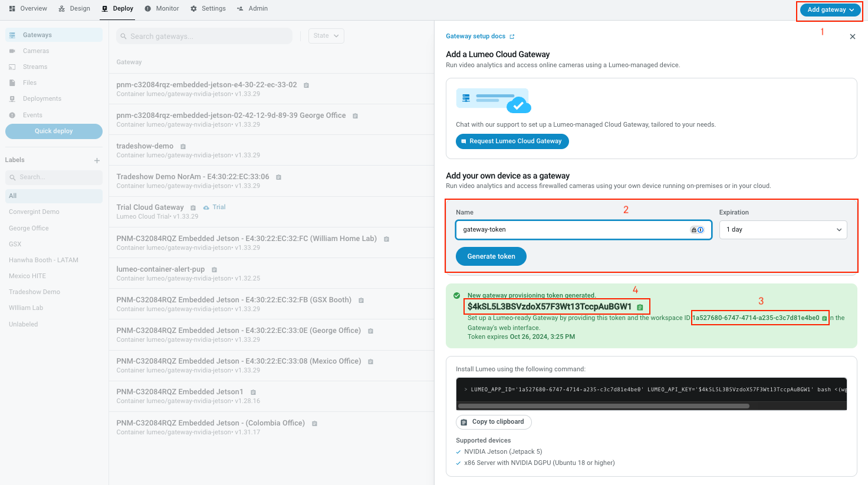This screenshot has width=868, height=485.
Task: Click copy icon beside William Home Lab gateway
Action: point(386,239)
